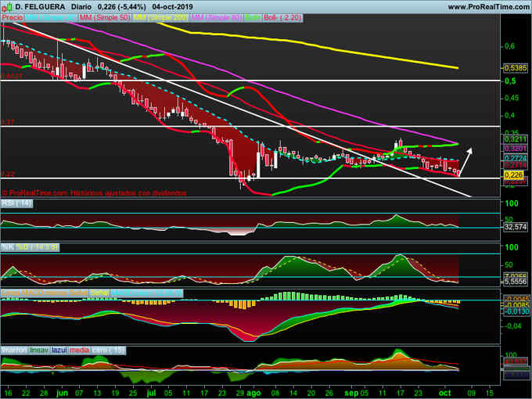Screen dimensions: 532x399
Task: Click the Diario timeframe label
Action: pos(81,7)
